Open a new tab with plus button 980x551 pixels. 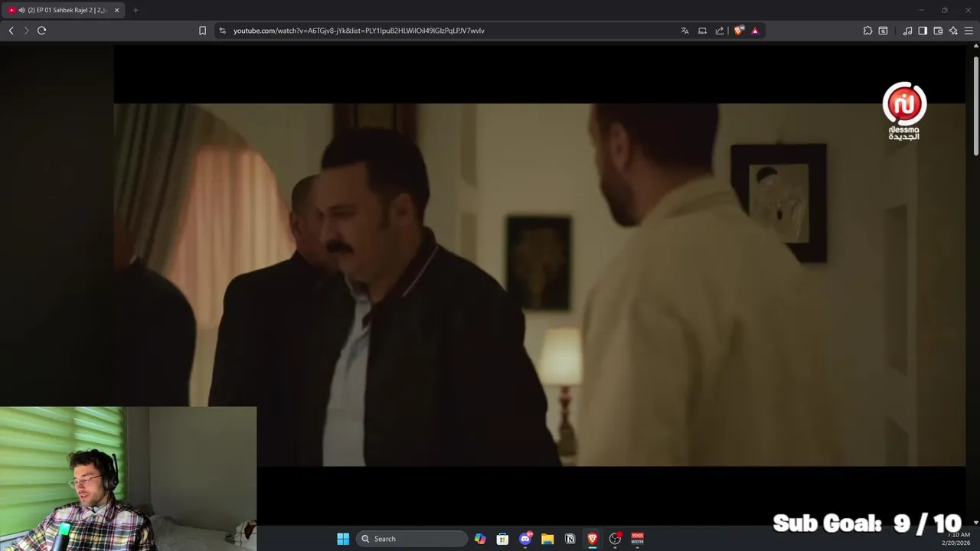pos(136,10)
